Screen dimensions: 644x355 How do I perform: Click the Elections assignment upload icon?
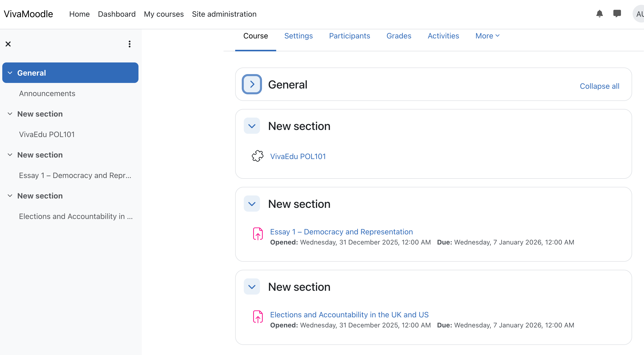[x=258, y=317]
